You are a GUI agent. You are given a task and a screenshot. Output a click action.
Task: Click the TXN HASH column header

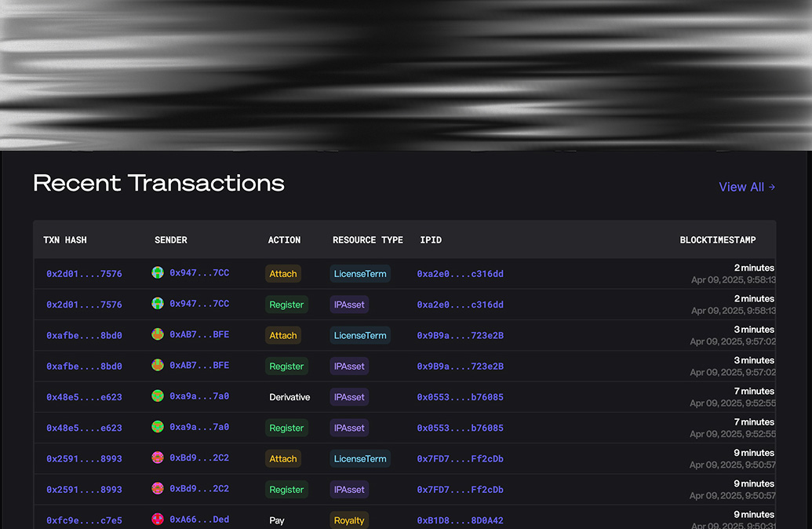[65, 240]
